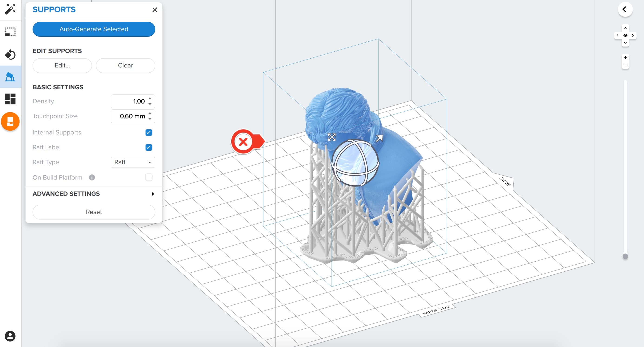Click the scale handle icon on model

332,137
